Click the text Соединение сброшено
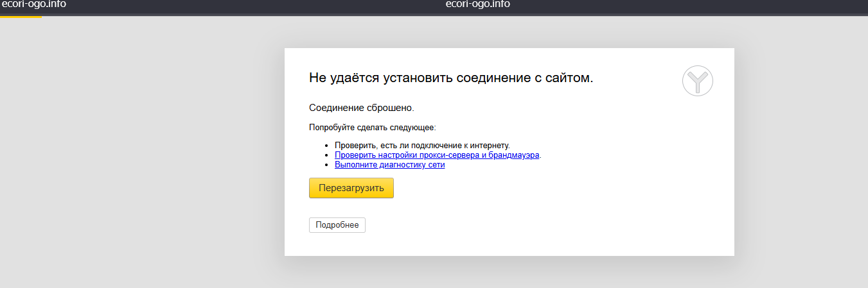 coord(362,108)
